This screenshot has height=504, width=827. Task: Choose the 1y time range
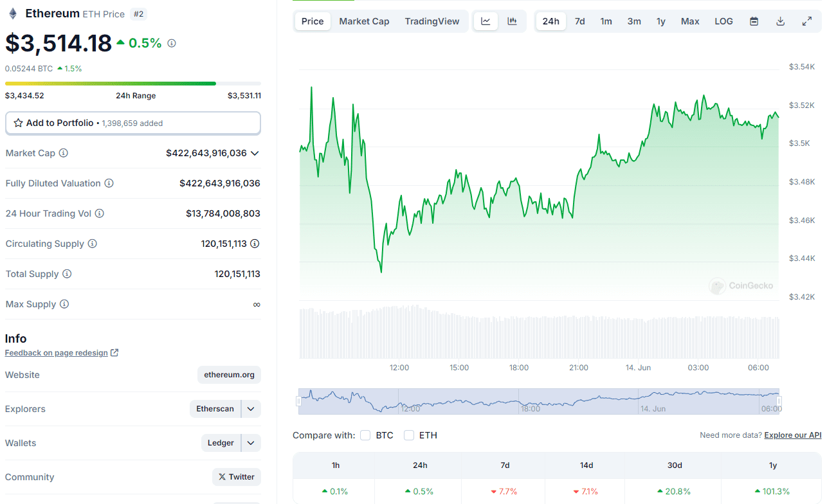[x=661, y=21]
